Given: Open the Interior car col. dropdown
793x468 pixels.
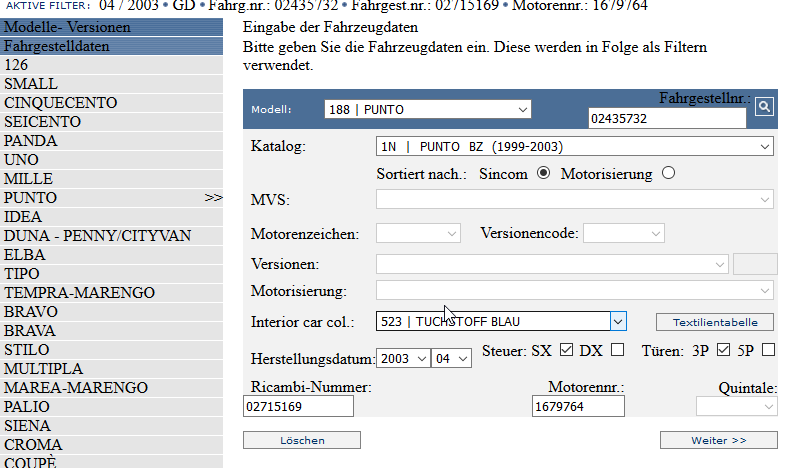Looking at the screenshot, I should tap(501, 321).
